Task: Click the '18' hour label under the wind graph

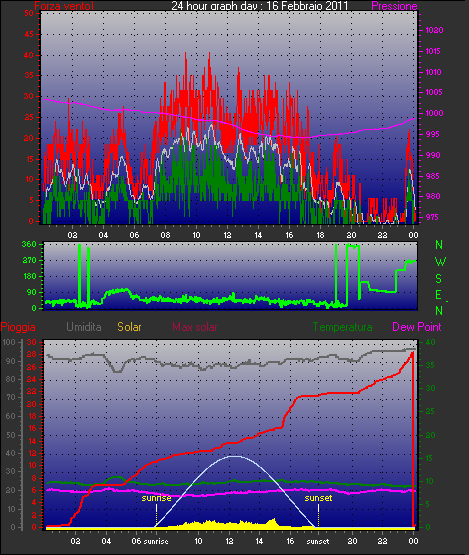Action: coord(320,235)
